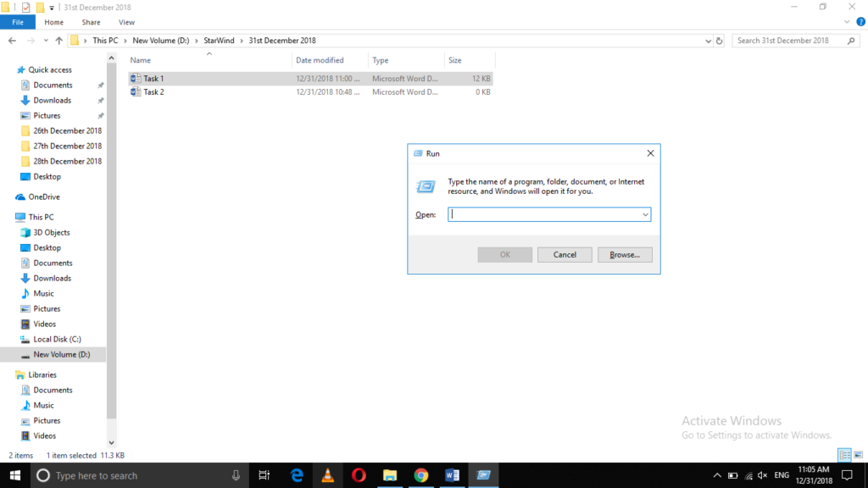Sort files by Name column header
The image size is (868, 488).
tap(209, 60)
